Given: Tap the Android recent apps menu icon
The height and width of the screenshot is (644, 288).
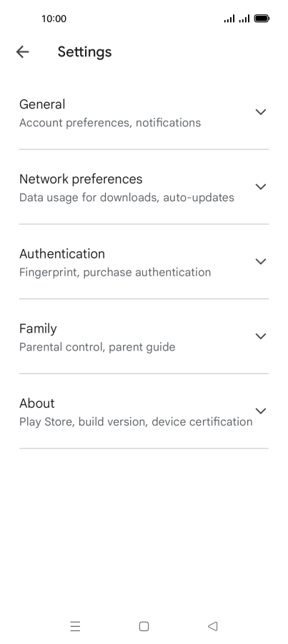Looking at the screenshot, I should (75, 626).
